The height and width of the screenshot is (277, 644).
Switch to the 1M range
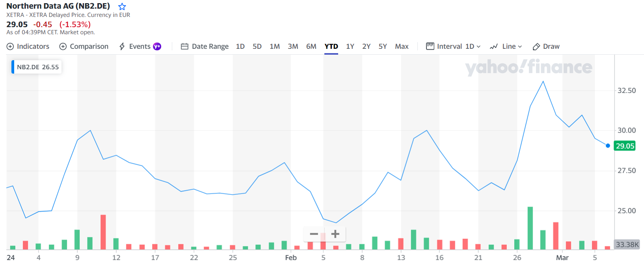tap(275, 46)
